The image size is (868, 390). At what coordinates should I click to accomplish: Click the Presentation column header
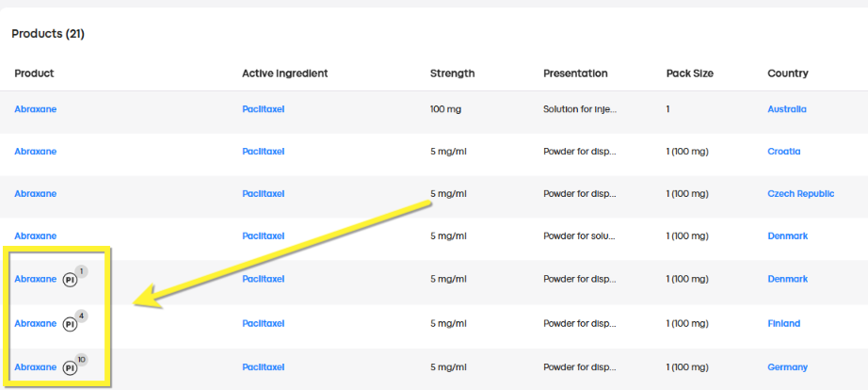pyautogui.click(x=575, y=73)
